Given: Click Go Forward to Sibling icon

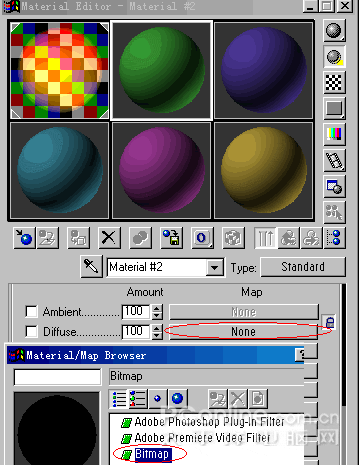Looking at the screenshot, I should click(x=311, y=238).
